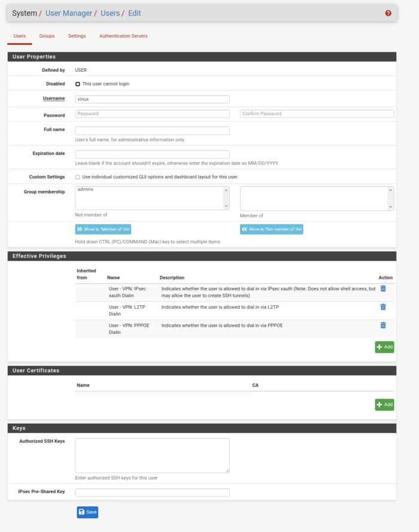The image size is (419, 532).
Task: Click into the Expiration date field
Action: [x=152, y=154]
